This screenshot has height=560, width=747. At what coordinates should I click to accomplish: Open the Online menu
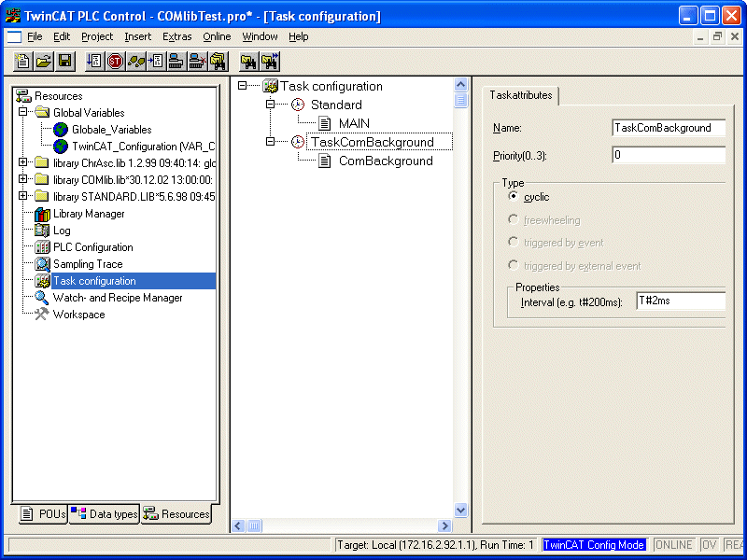coord(217,36)
